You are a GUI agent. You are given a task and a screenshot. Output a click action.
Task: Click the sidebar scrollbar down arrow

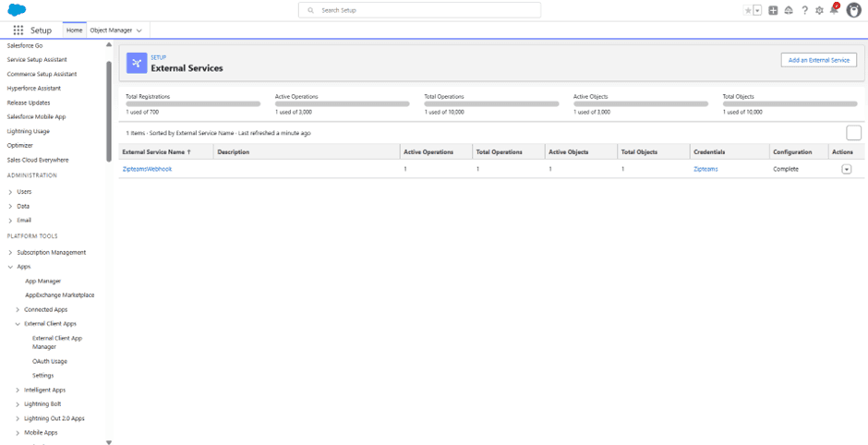(x=109, y=441)
